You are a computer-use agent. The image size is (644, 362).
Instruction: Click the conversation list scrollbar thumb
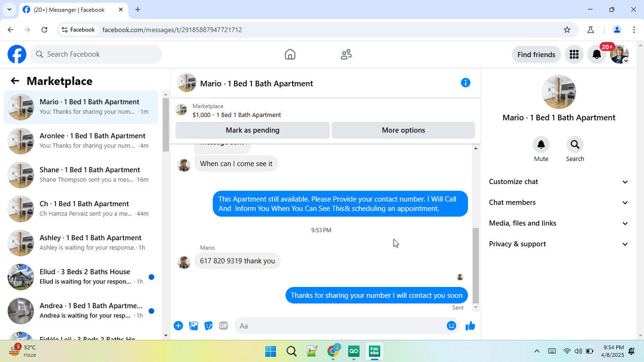point(166,125)
